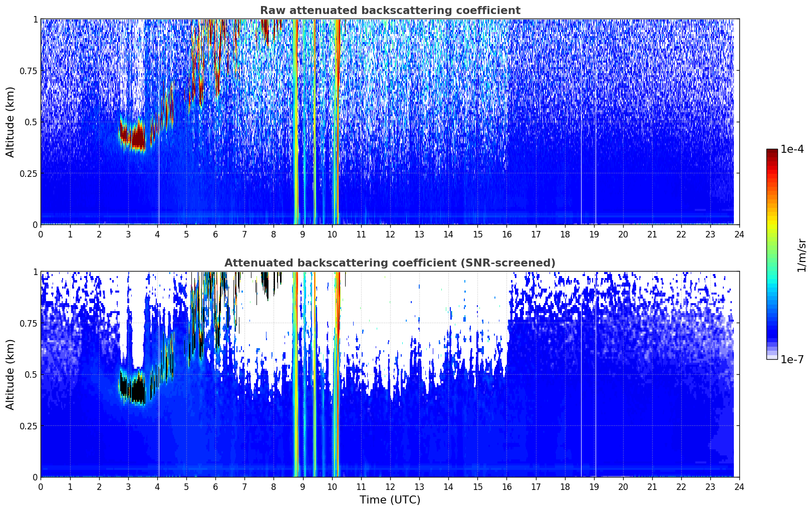Click hour tick '9' under the top plot
The image size is (812, 511).
303,234
